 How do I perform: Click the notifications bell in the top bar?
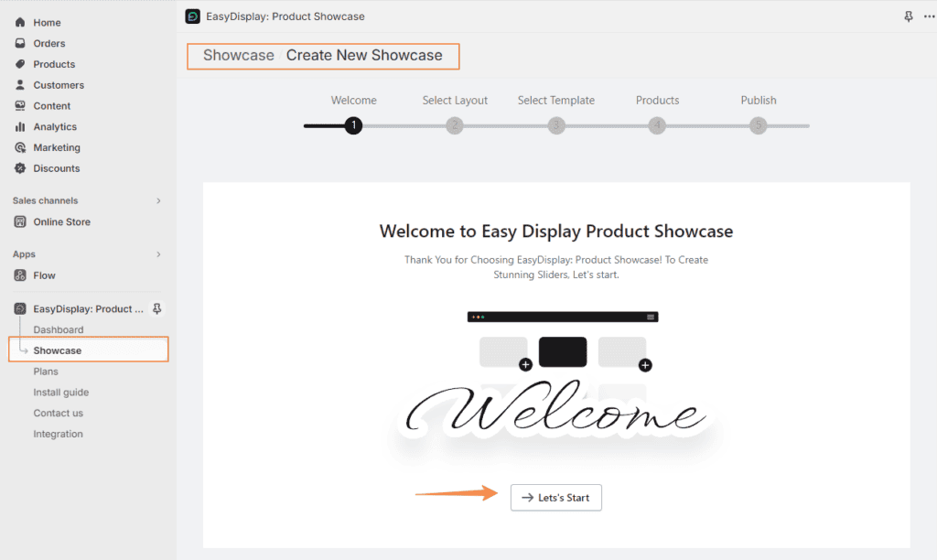click(908, 16)
